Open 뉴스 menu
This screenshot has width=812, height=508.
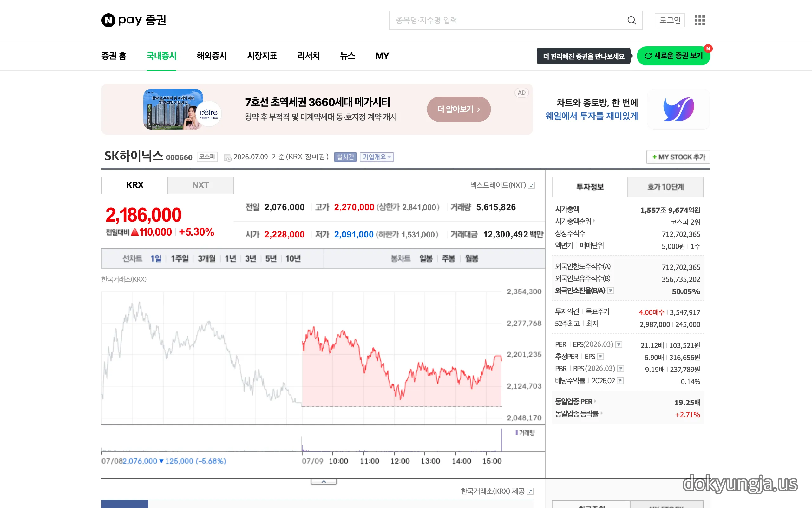click(348, 56)
